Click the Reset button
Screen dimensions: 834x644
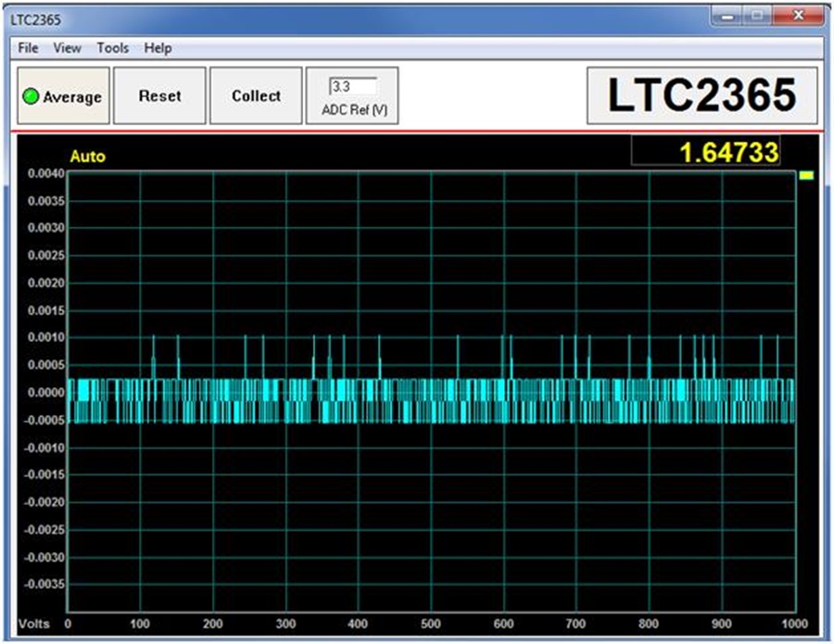pos(159,95)
